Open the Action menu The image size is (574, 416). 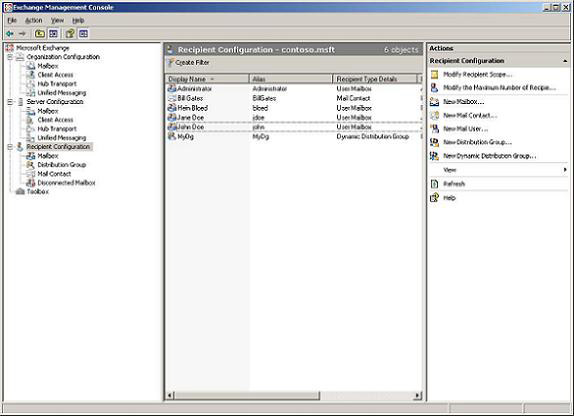(34, 21)
